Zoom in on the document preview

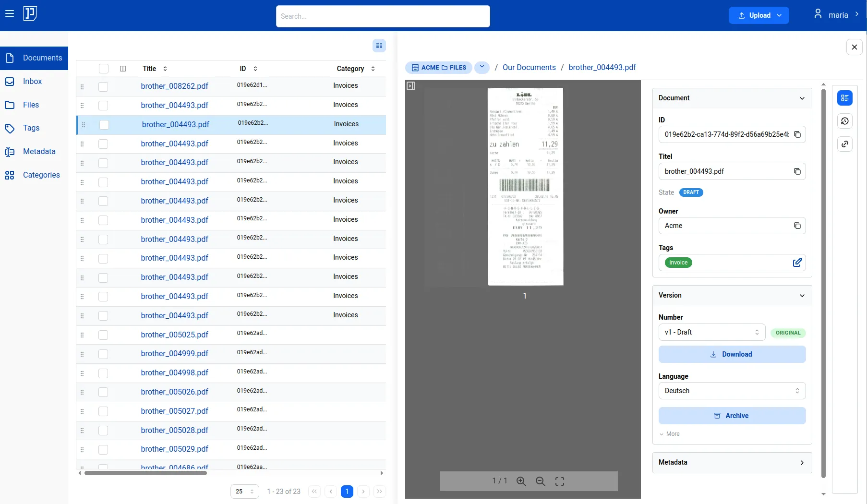point(521,481)
